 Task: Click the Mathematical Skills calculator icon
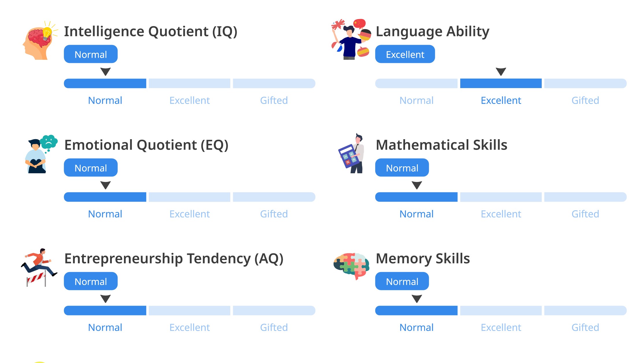tap(351, 154)
